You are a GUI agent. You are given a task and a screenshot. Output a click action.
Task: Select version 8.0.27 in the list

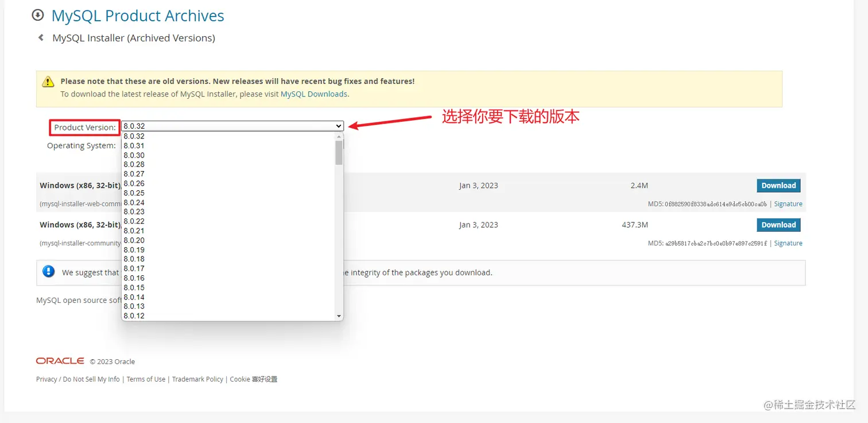[228, 174]
